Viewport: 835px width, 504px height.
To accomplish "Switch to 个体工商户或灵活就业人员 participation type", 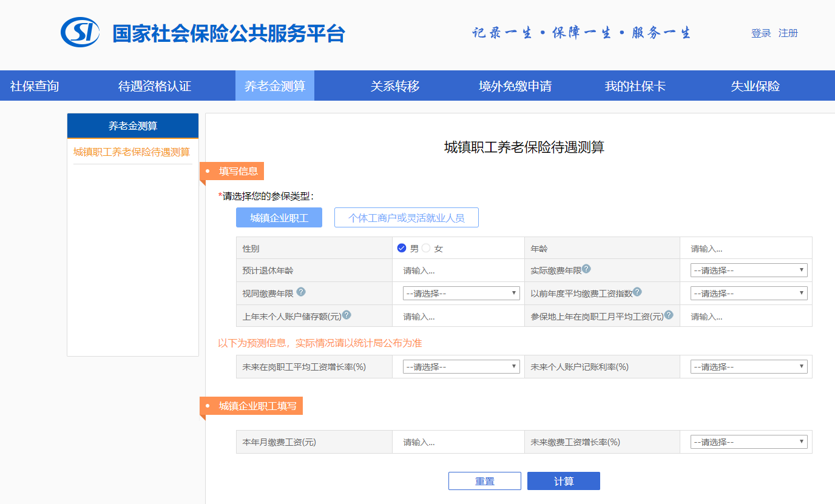I will (x=406, y=217).
